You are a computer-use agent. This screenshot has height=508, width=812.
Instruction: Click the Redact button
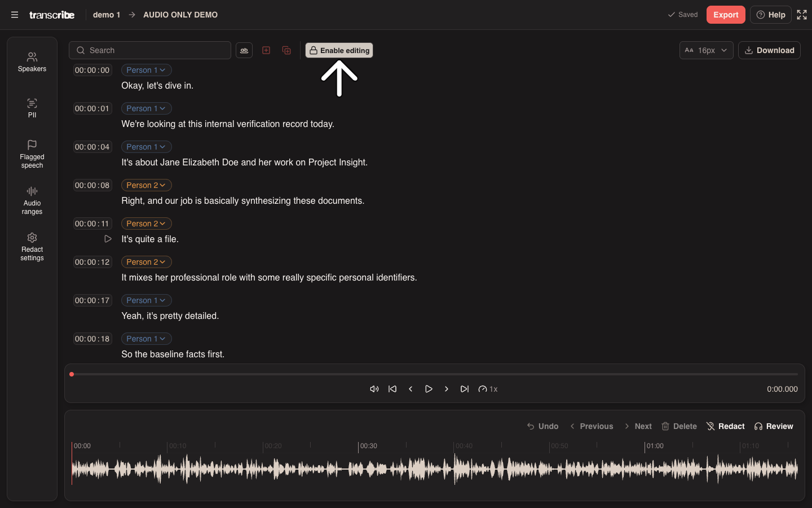(x=726, y=426)
